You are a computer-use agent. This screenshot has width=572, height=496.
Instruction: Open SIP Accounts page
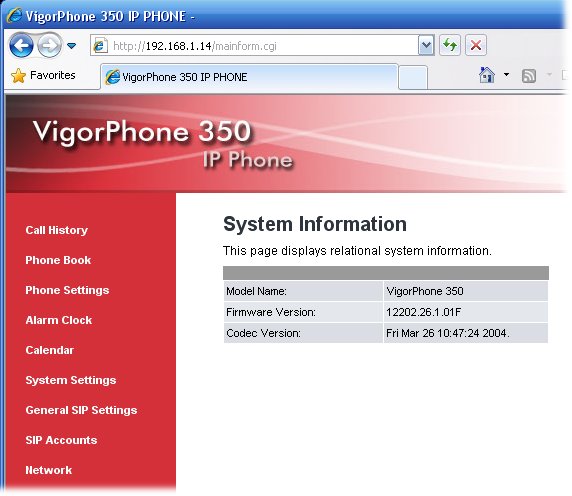[61, 440]
